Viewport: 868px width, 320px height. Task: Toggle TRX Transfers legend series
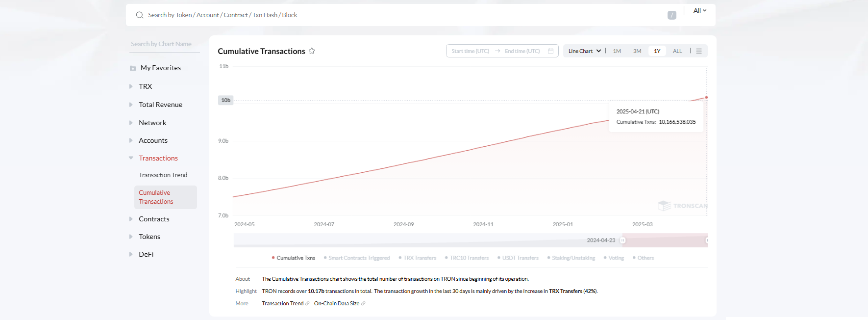(x=418, y=258)
